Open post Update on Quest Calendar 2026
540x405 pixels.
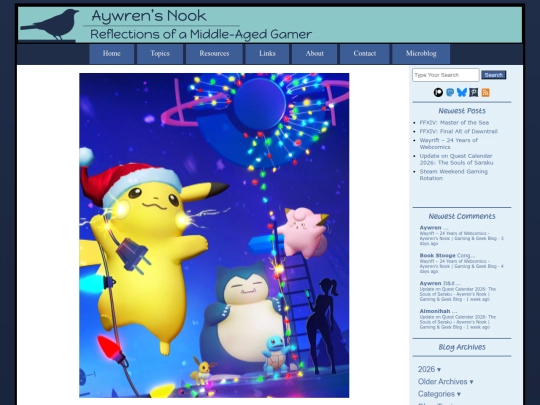[x=456, y=159]
